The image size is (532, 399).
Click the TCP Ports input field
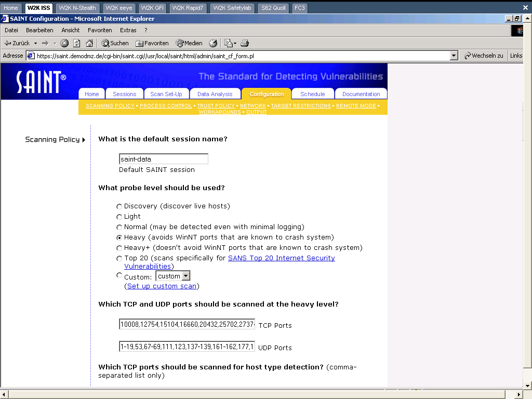coord(187,324)
